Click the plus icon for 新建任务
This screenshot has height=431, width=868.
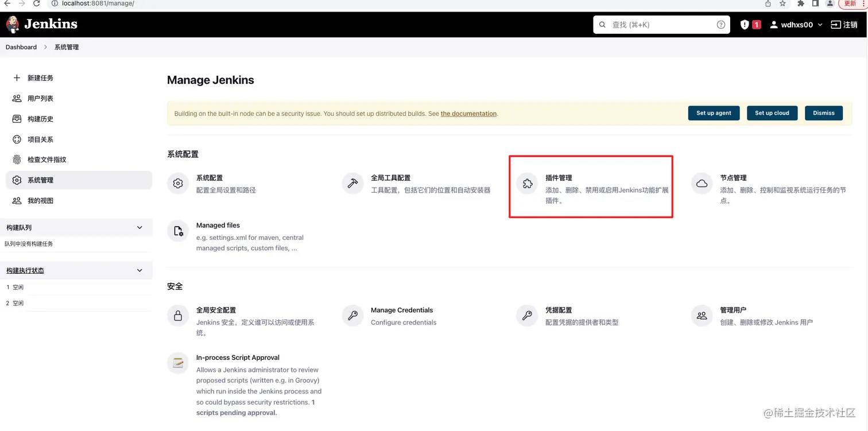(17, 77)
